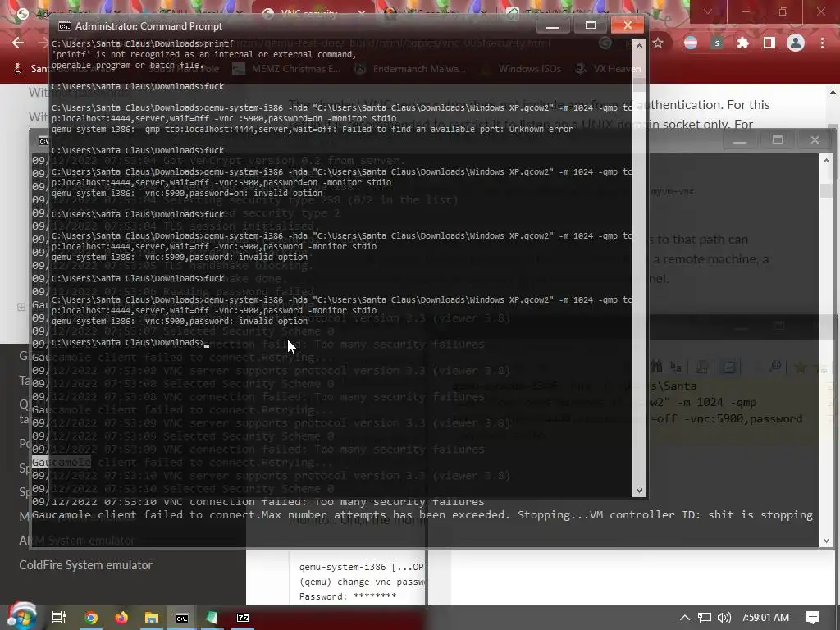This screenshot has height=630, width=840.
Task: Click the trans-flag extension icon in Chrome
Action: tap(691, 43)
